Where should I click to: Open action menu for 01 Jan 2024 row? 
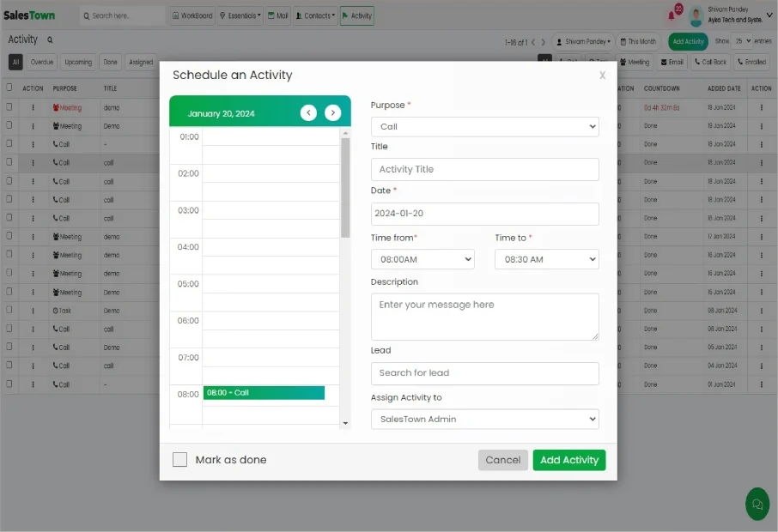(761, 384)
